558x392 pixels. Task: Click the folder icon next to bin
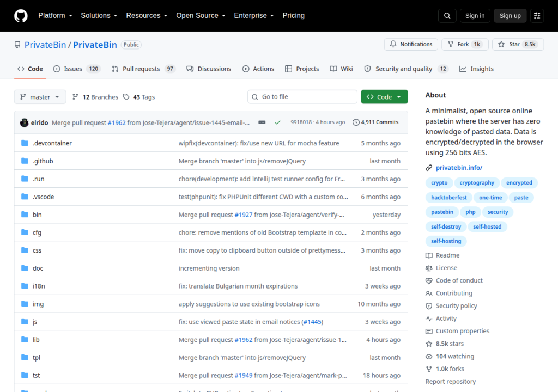tap(25, 215)
